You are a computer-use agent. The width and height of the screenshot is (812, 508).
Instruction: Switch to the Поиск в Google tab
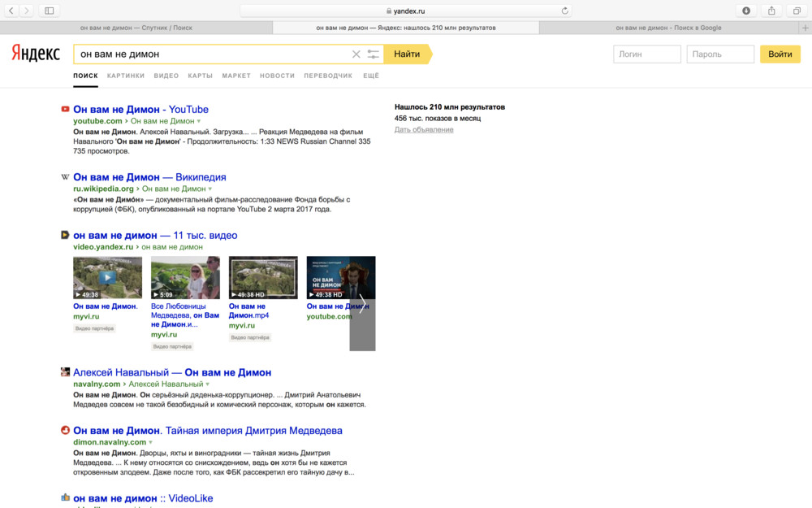coord(668,28)
